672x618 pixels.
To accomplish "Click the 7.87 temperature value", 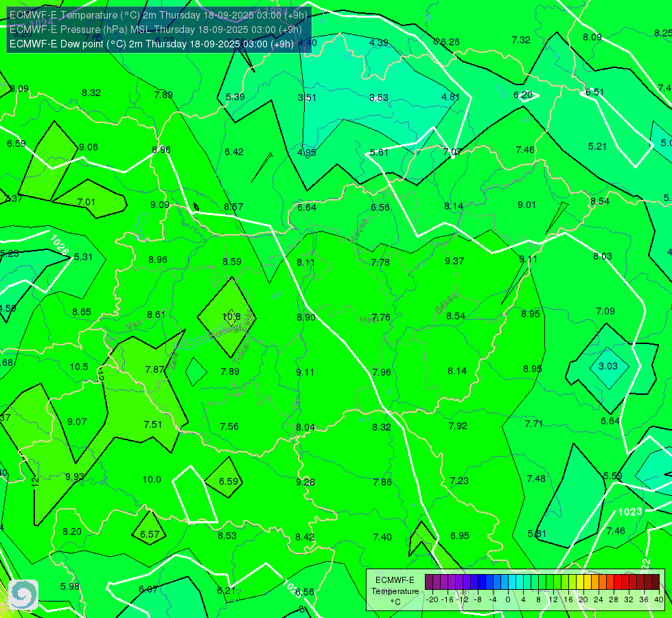I will [x=154, y=369].
